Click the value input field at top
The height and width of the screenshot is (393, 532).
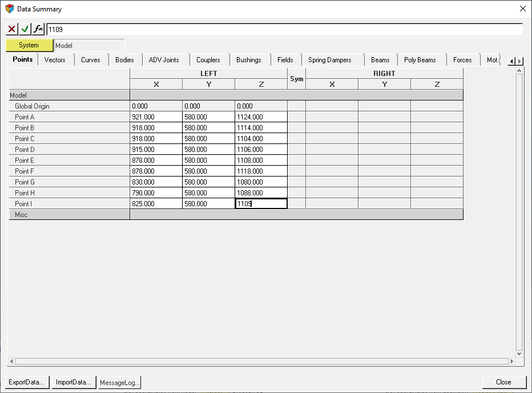click(x=284, y=29)
